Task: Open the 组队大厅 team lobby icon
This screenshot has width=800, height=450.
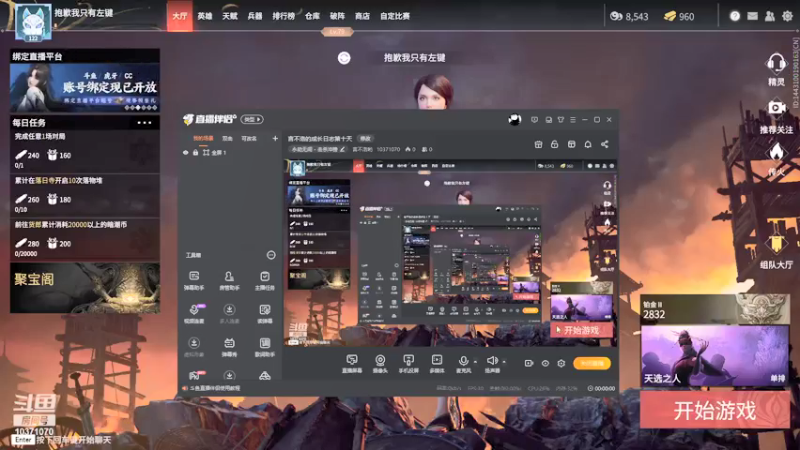Action: click(776, 244)
